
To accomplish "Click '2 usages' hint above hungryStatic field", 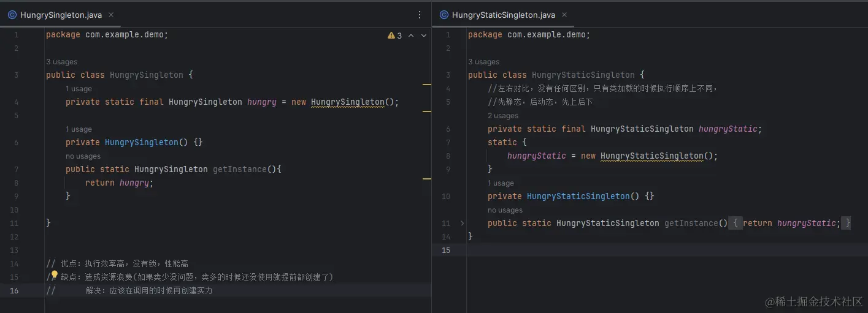I will coord(503,116).
